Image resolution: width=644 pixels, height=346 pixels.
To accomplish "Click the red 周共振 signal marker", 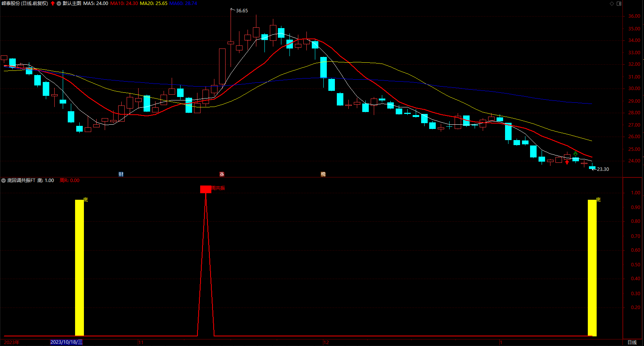I will (206, 189).
